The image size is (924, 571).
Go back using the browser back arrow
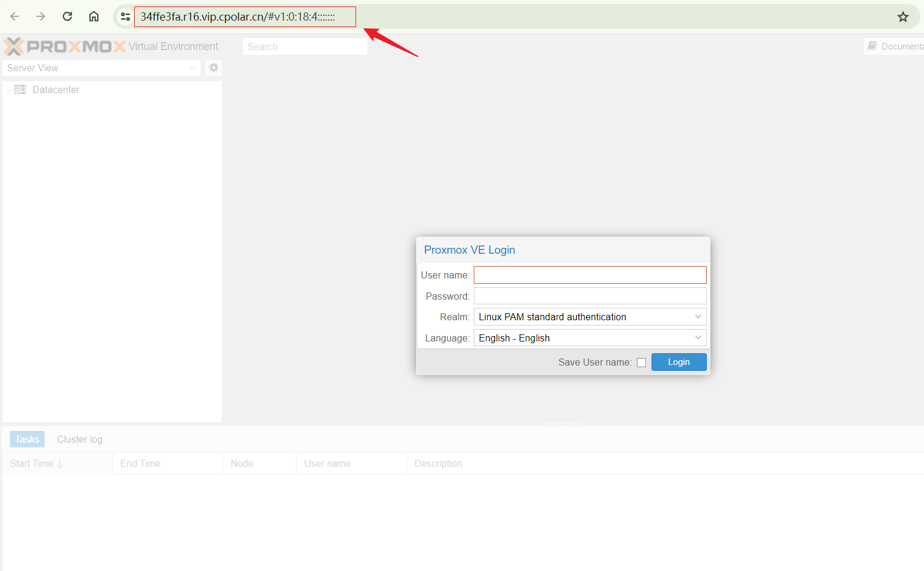(15, 16)
